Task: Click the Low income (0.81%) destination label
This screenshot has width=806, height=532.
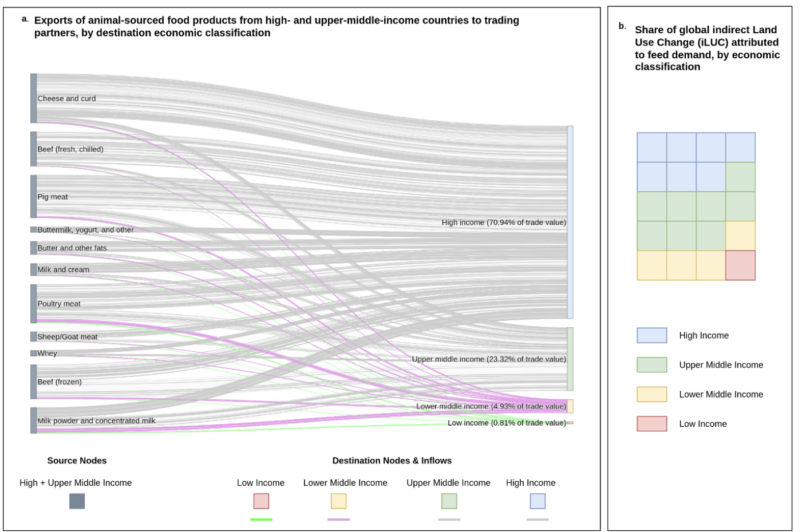Action: [506, 423]
